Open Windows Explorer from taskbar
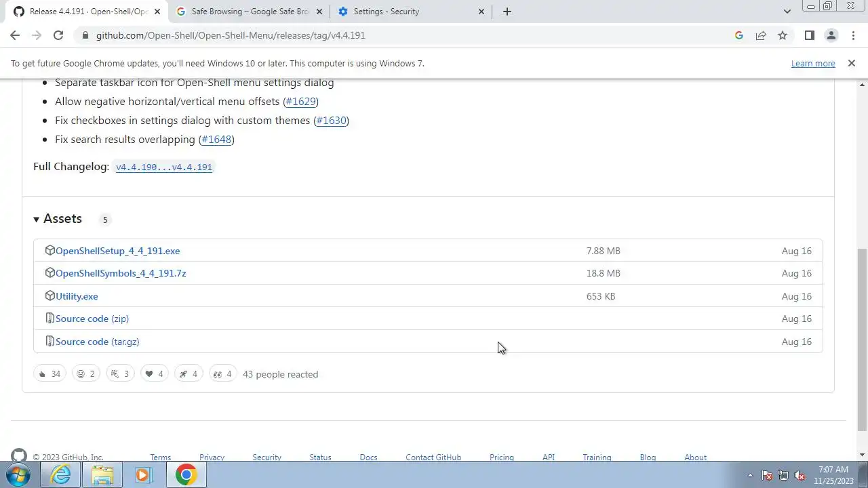This screenshot has height=488, width=868. (102, 475)
